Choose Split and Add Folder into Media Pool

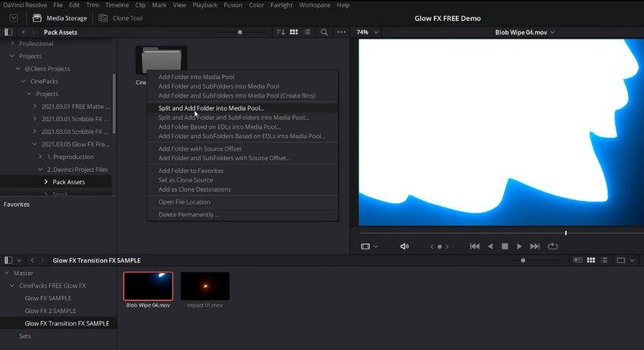[x=211, y=108]
